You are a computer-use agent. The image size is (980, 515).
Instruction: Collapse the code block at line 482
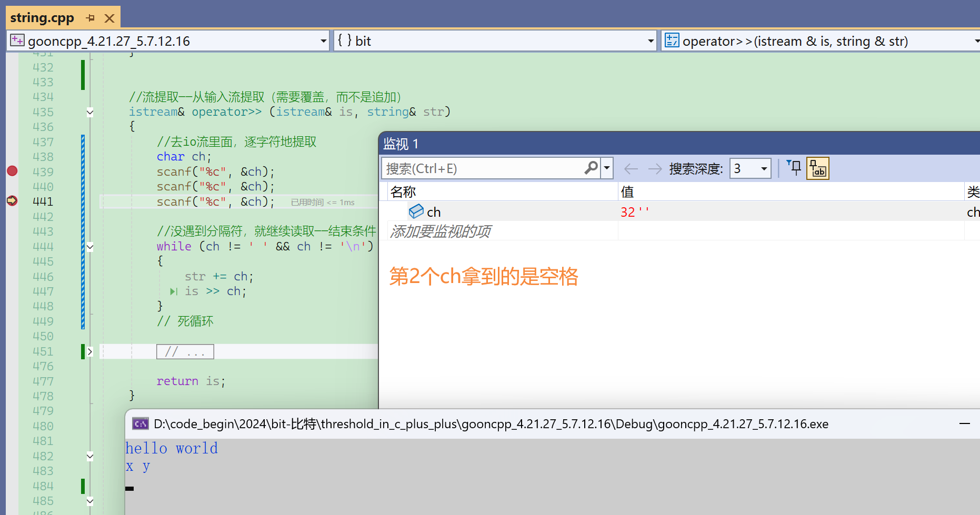[90, 456]
